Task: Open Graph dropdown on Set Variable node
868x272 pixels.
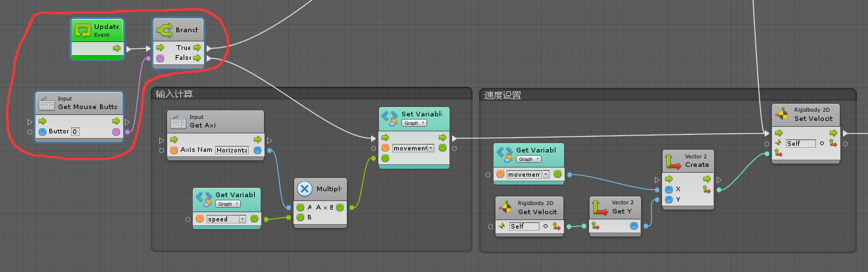Action: point(415,123)
